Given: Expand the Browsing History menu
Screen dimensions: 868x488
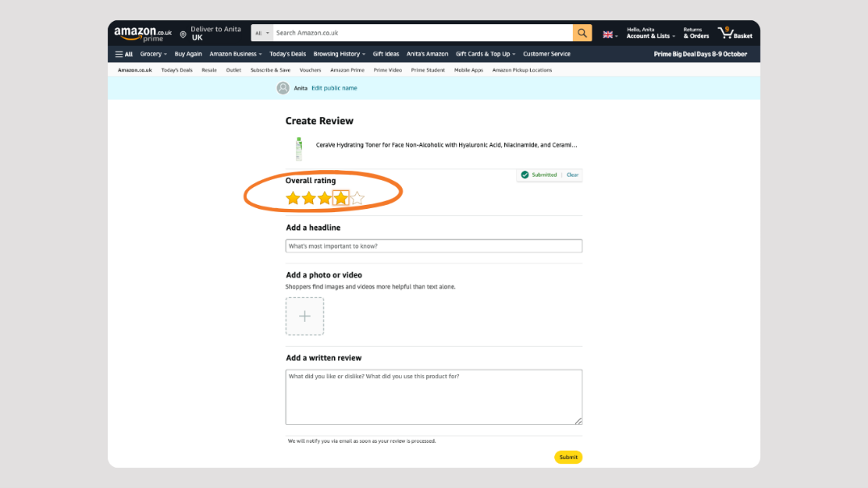Looking at the screenshot, I should [x=339, y=54].
